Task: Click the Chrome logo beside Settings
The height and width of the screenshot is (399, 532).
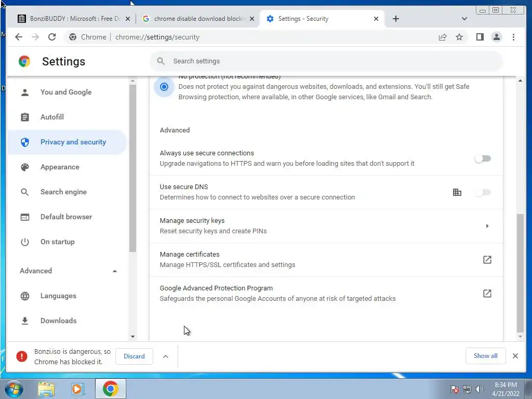Action: tap(24, 61)
